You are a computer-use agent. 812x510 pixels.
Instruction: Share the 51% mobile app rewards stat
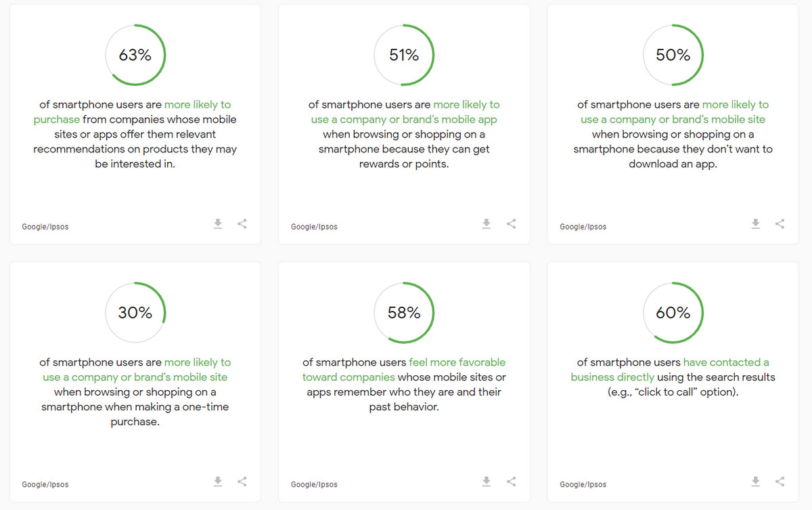(512, 224)
